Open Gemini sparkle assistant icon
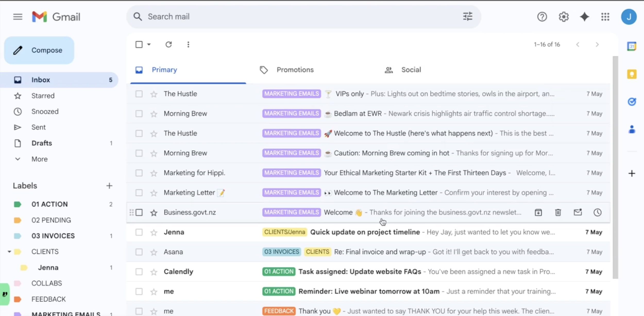The width and height of the screenshot is (644, 316). (x=584, y=17)
